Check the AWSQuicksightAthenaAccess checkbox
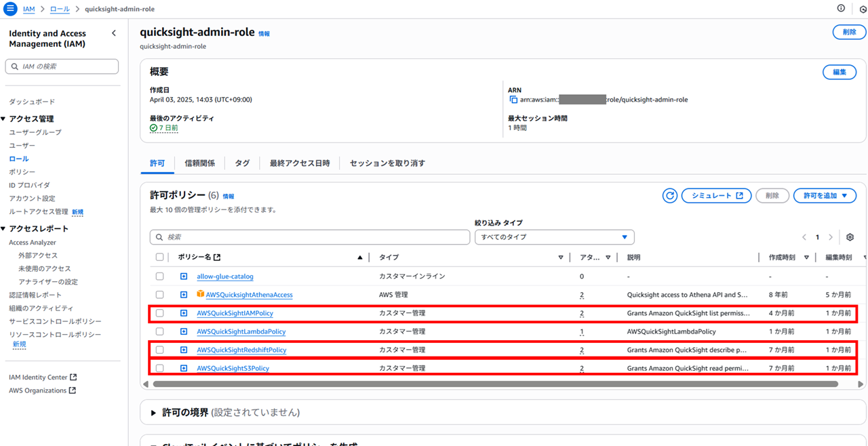The image size is (868, 446). 159,295
